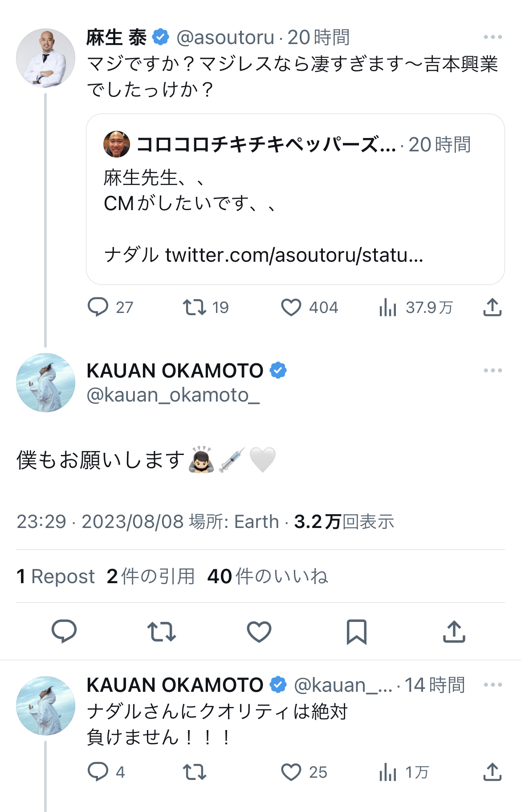Open the 1 Repost list
The width and height of the screenshot is (521, 812).
56,576
